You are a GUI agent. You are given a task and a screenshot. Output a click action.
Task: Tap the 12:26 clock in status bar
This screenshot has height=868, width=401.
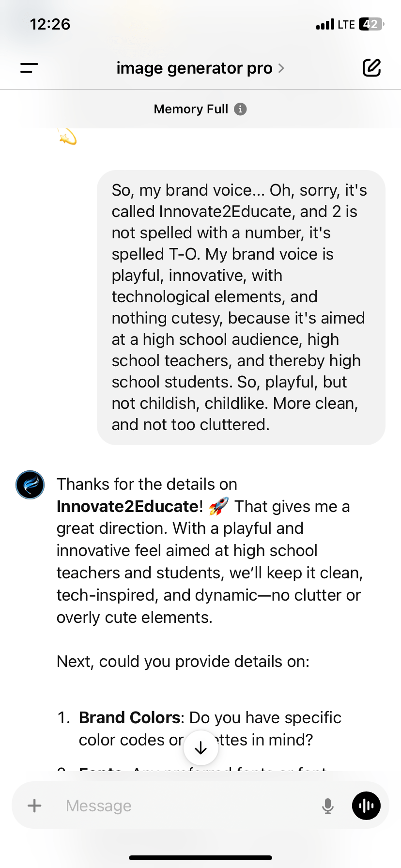coord(50,24)
